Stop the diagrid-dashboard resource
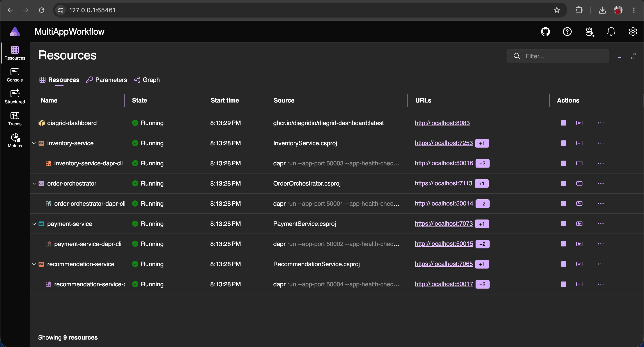 [x=563, y=123]
